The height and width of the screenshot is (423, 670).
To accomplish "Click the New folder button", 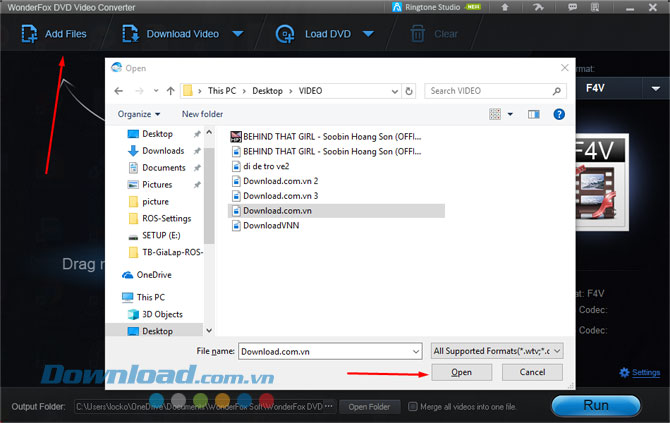I will (202, 114).
